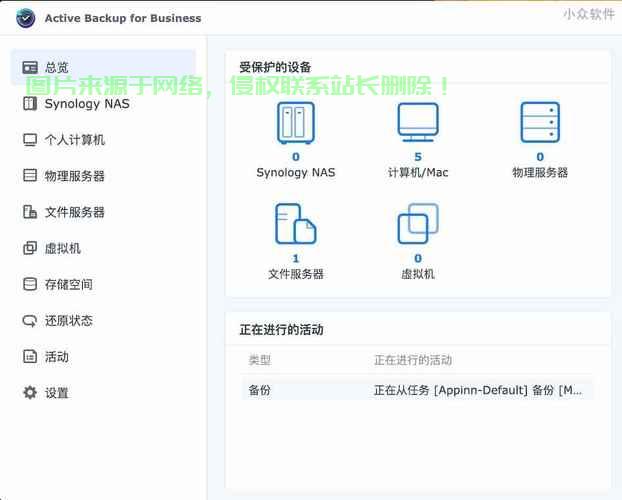Open Synology NAS in the sidebar
The width and height of the screenshot is (622, 500).
tap(103, 104)
